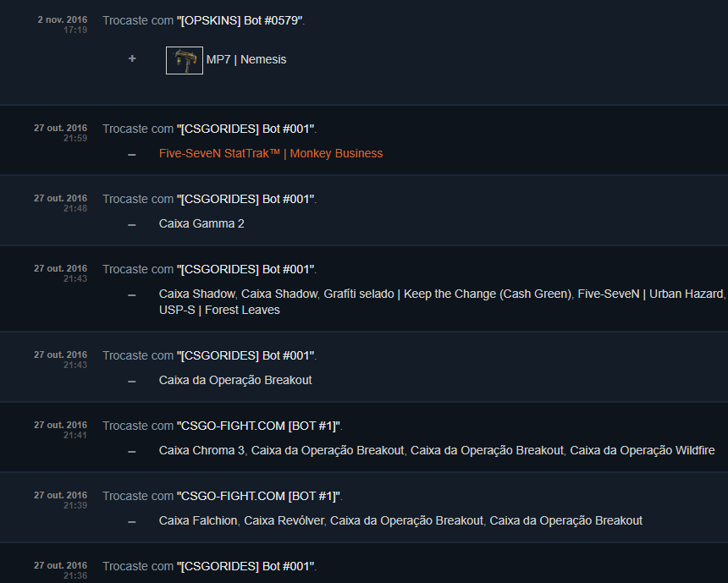This screenshot has height=583, width=728.
Task: Open the Caixa Revólver item
Action: tap(284, 520)
